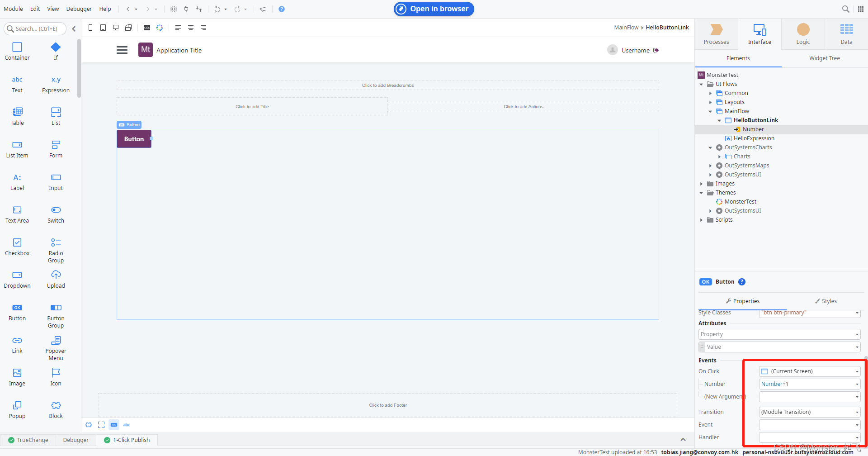Switch to the Data layer tab
868x456 pixels.
click(846, 34)
